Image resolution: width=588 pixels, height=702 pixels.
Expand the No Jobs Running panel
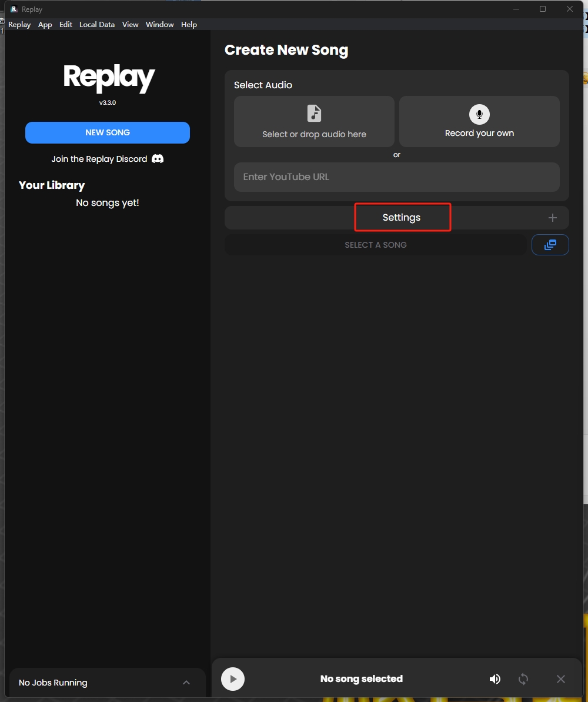(108, 683)
